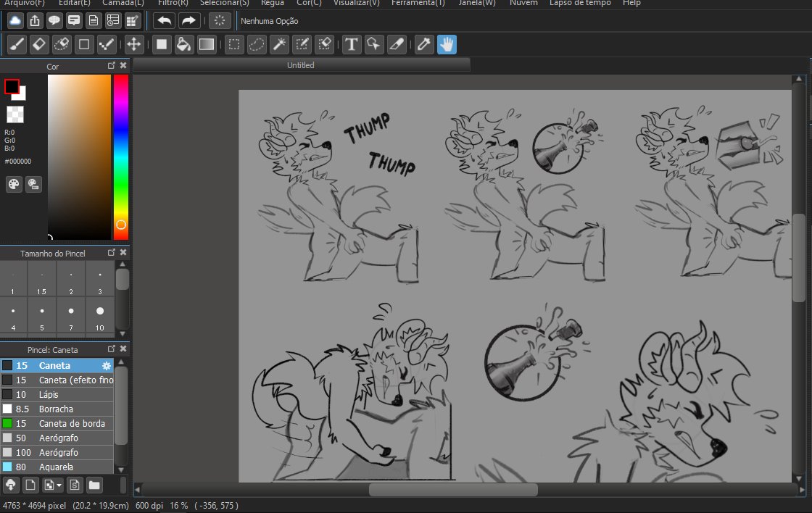Screen dimensions: 812x513
Task: Open the color palette icon
Action: tap(14, 184)
